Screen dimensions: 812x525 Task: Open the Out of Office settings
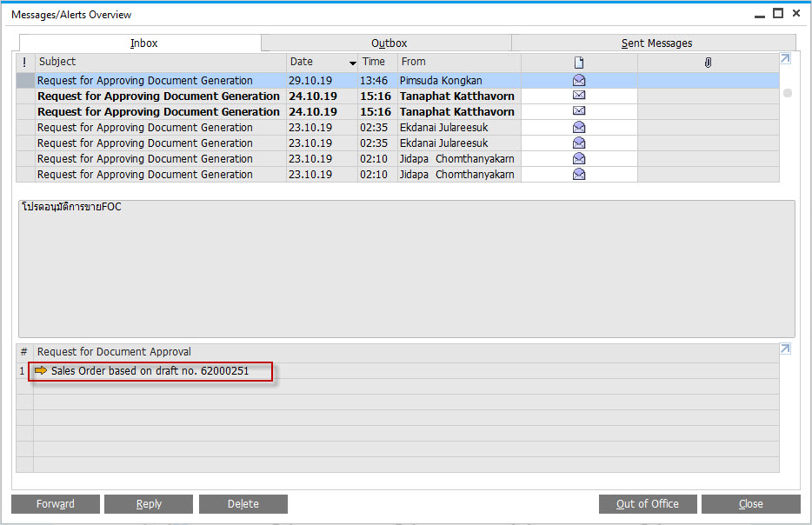coord(648,504)
